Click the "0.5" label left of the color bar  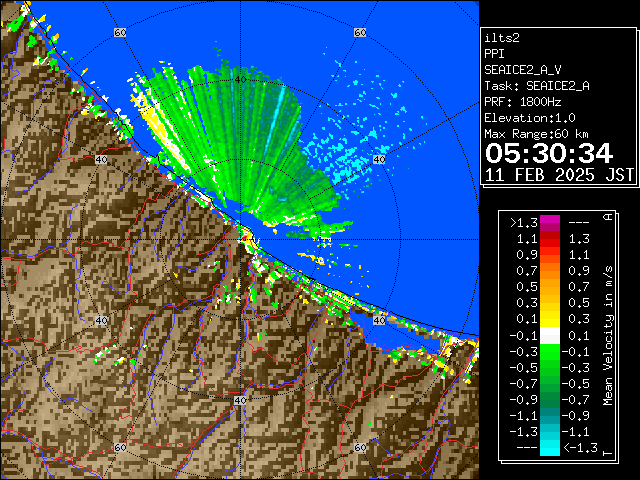click(527, 287)
